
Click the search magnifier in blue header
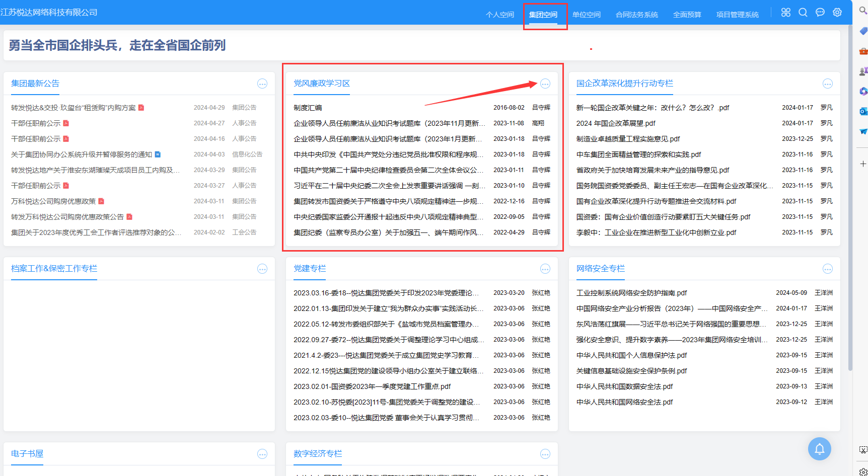point(803,13)
